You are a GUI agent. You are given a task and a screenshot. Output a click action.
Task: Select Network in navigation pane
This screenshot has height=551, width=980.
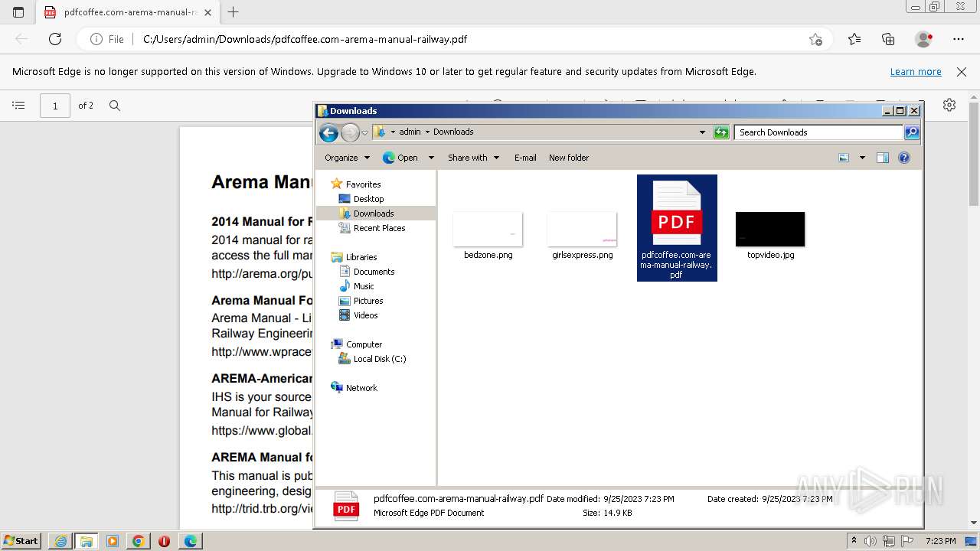point(361,388)
